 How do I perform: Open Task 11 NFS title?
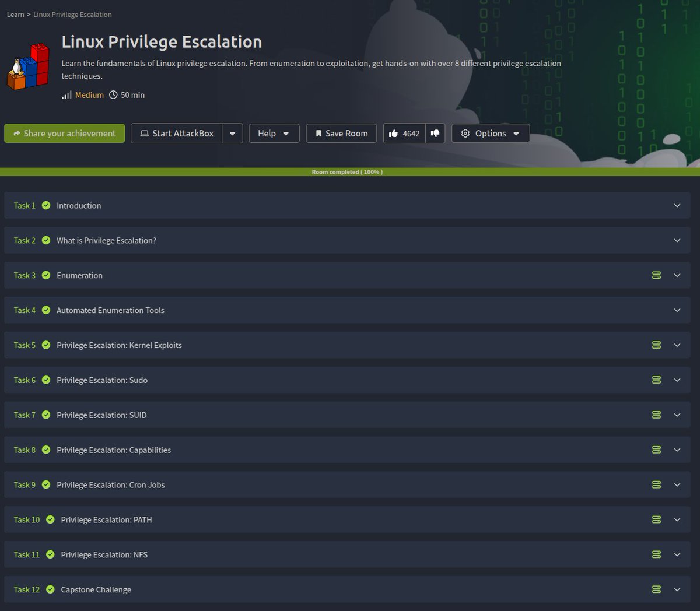[104, 554]
